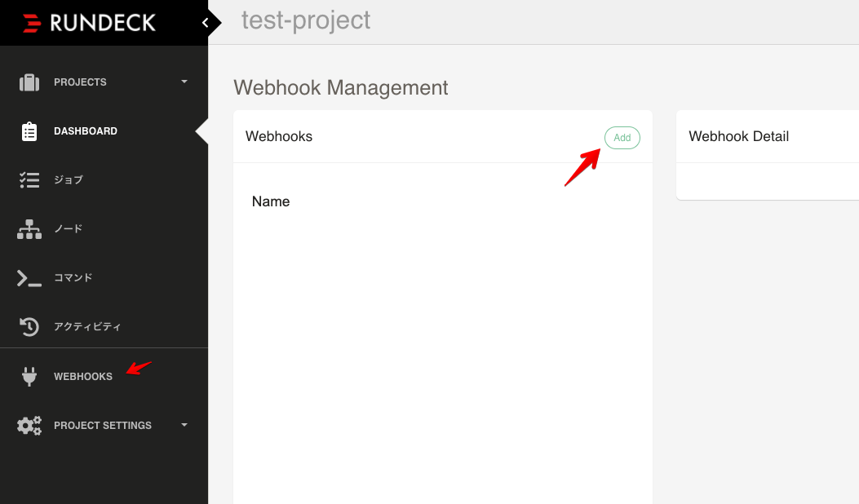Viewport: 859px width, 504px height.
Task: Click the Add webhook button
Action: [x=622, y=137]
